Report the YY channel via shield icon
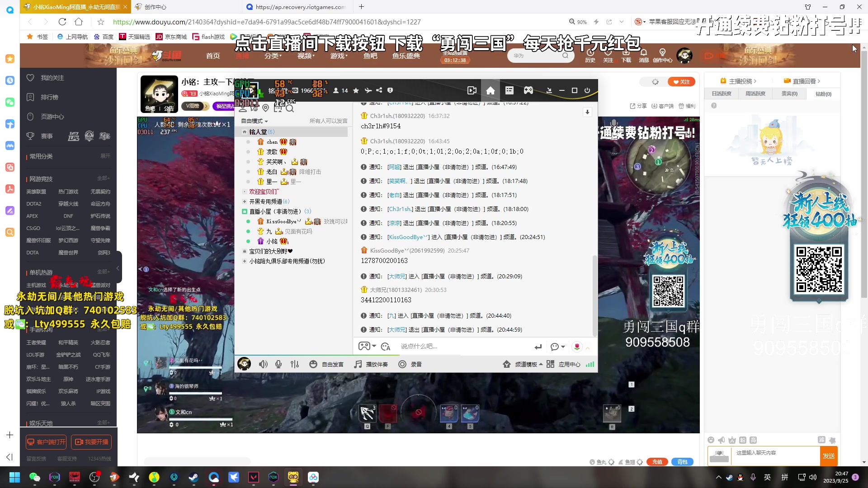This screenshot has width=868, height=488. click(390, 90)
